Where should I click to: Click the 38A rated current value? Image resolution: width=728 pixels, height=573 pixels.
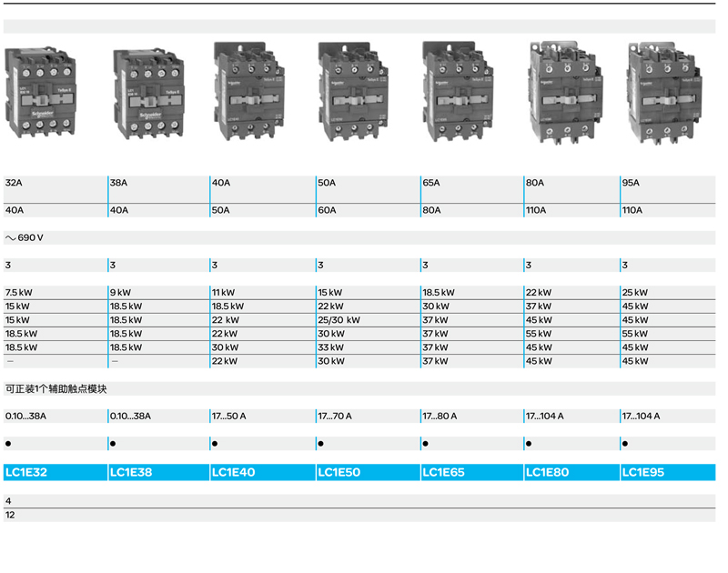[x=118, y=183]
